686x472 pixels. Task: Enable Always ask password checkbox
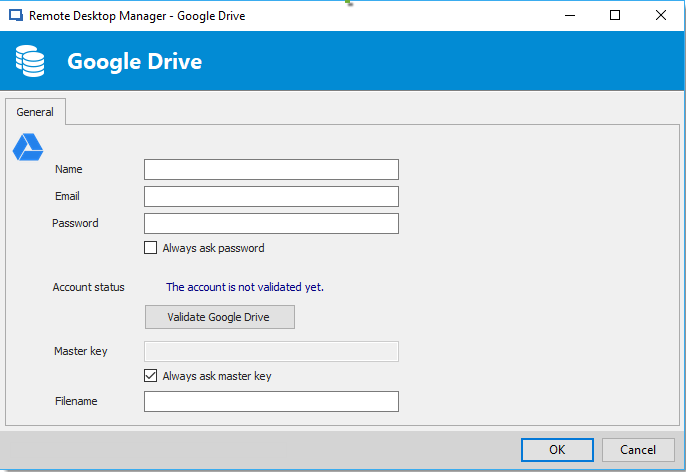pyautogui.click(x=150, y=248)
